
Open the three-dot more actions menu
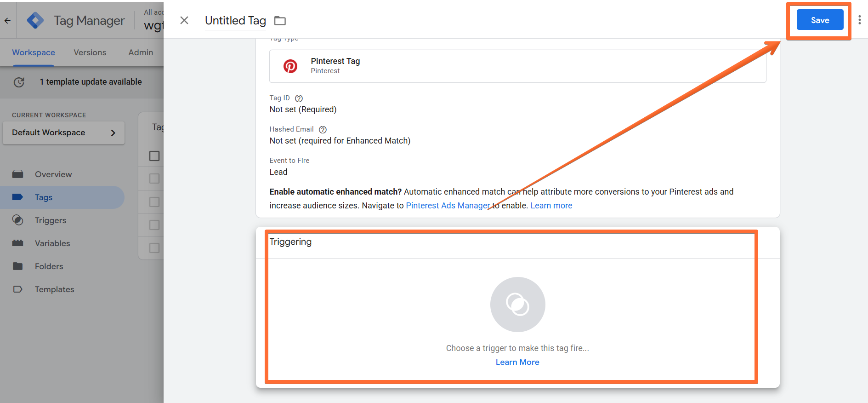[x=859, y=20]
